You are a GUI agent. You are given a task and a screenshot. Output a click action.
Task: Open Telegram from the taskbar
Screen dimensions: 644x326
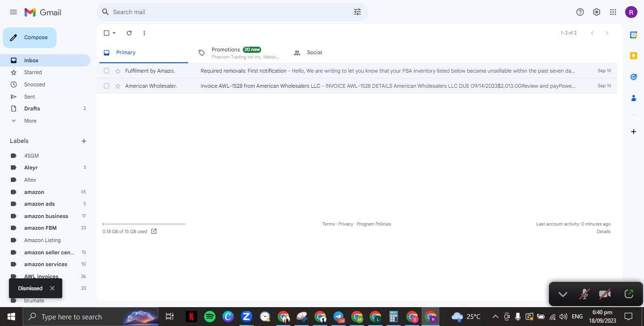pos(339,317)
